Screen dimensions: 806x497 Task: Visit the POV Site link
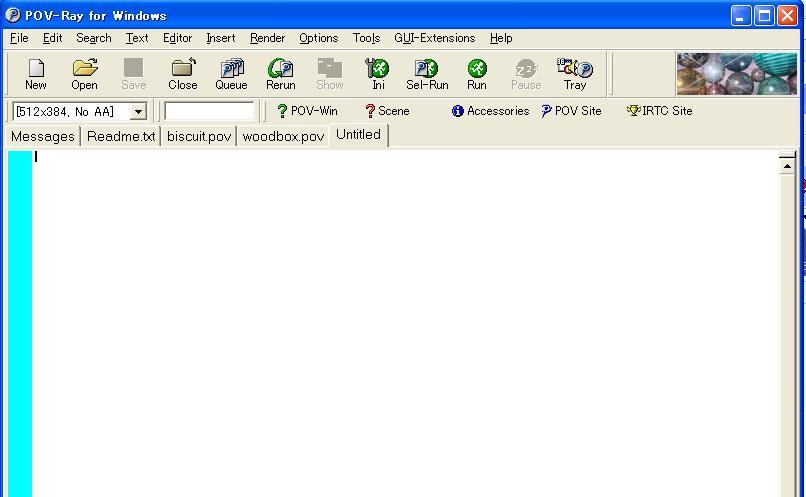coord(571,111)
